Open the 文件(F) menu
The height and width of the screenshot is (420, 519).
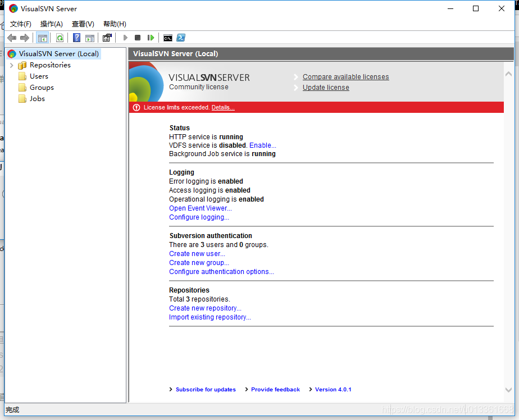(21, 24)
